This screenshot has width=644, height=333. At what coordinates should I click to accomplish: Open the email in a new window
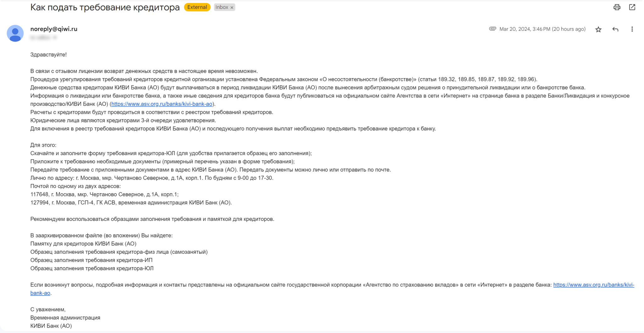[x=632, y=7]
